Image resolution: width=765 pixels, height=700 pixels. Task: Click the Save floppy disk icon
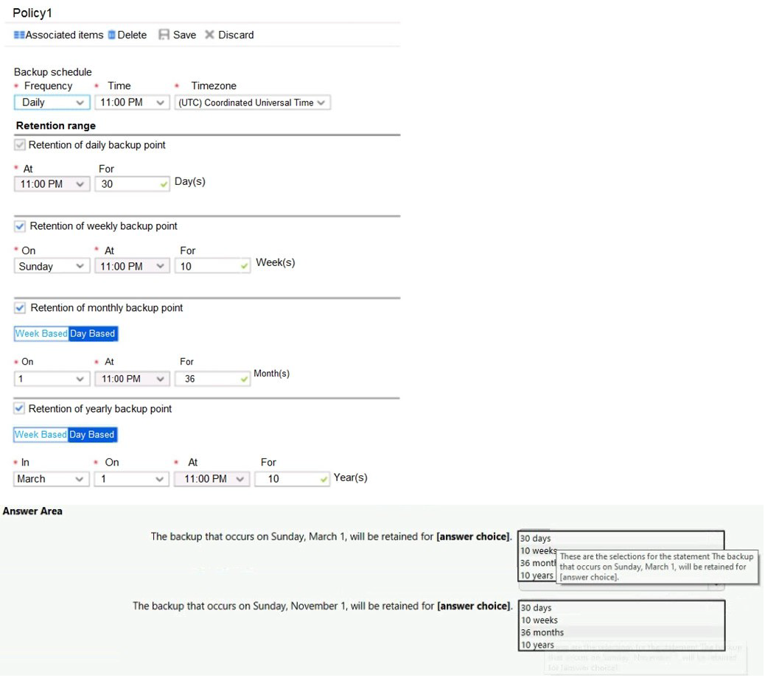[164, 35]
